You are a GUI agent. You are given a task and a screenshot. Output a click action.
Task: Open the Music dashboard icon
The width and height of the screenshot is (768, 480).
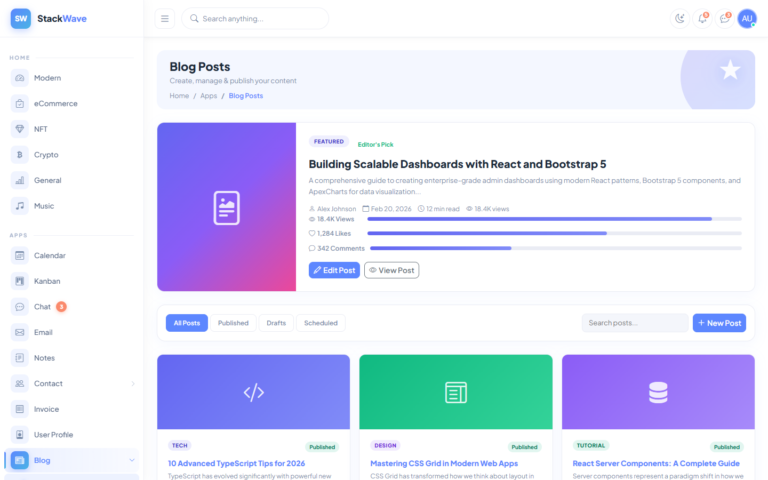tap(20, 206)
